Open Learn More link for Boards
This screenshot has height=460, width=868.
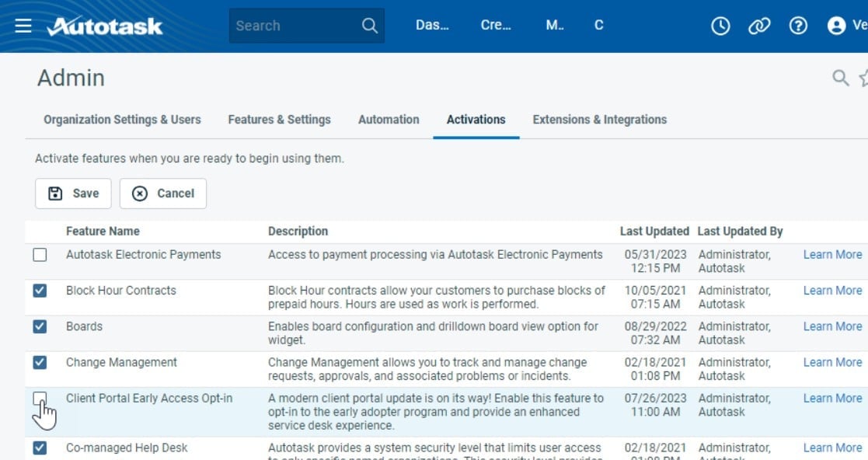click(832, 326)
